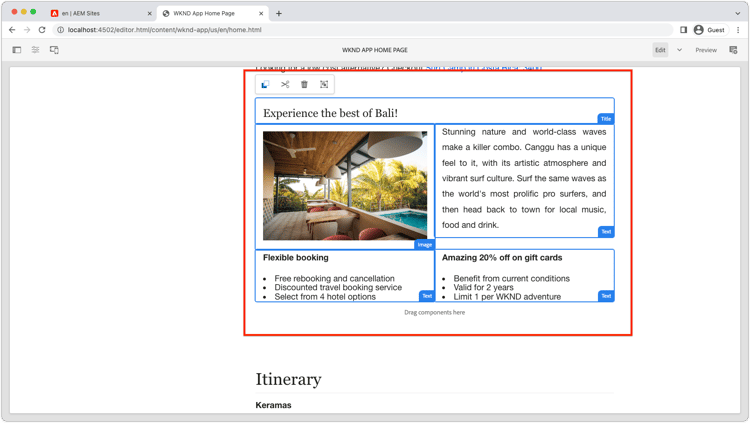
Task: Click the Title component label badge
Action: point(606,119)
